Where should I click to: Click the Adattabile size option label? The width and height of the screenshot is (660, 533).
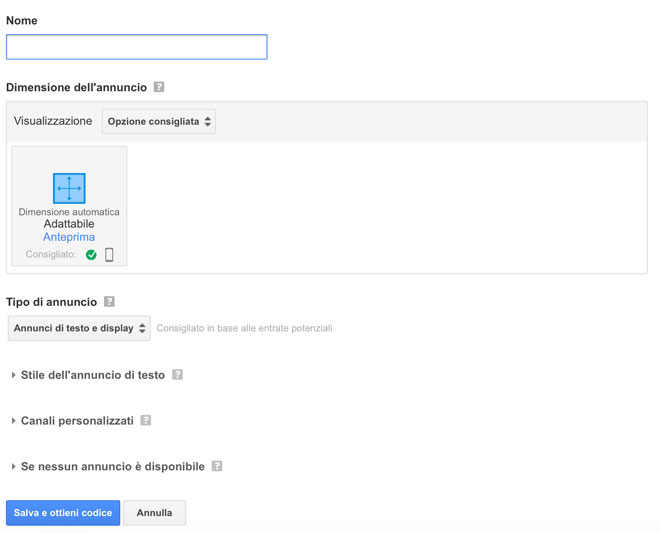pyautogui.click(x=69, y=224)
